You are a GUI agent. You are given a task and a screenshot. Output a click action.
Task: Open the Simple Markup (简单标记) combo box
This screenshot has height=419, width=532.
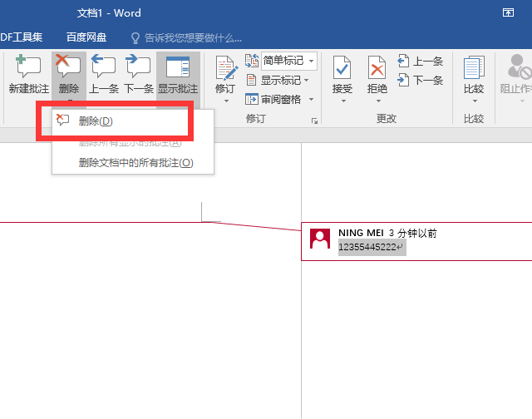coord(289,61)
